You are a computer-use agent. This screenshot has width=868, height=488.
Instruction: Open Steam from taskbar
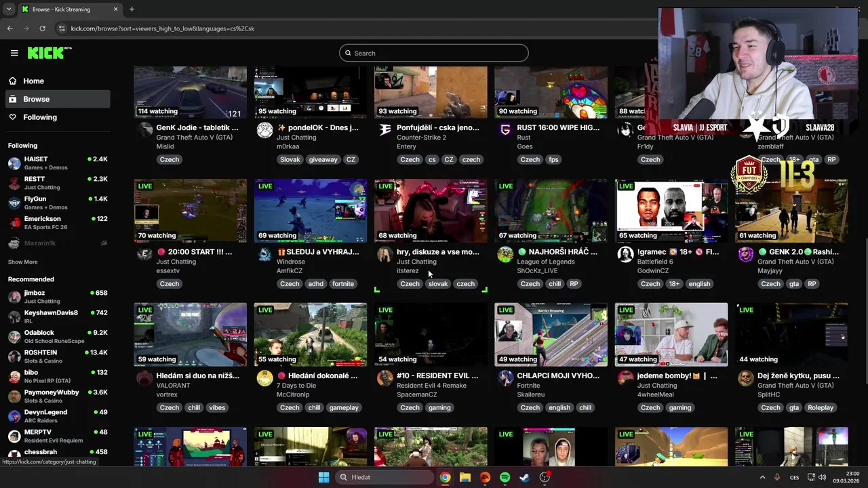(524, 477)
